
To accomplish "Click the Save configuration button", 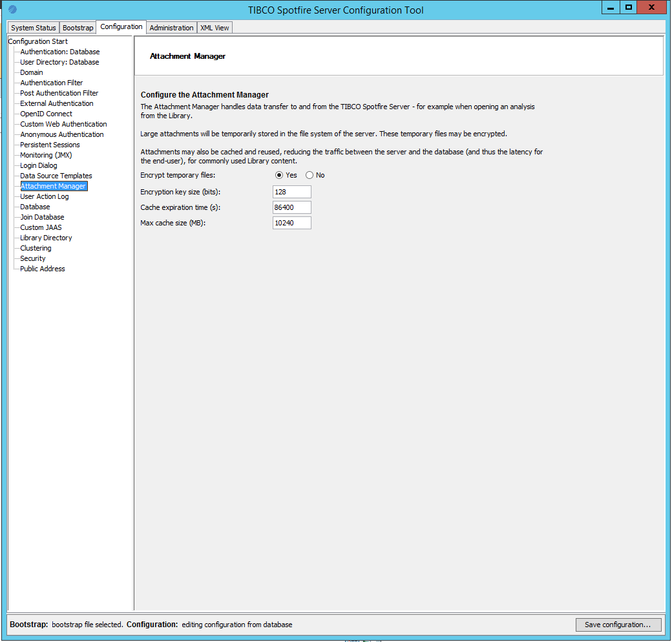I will tap(618, 625).
